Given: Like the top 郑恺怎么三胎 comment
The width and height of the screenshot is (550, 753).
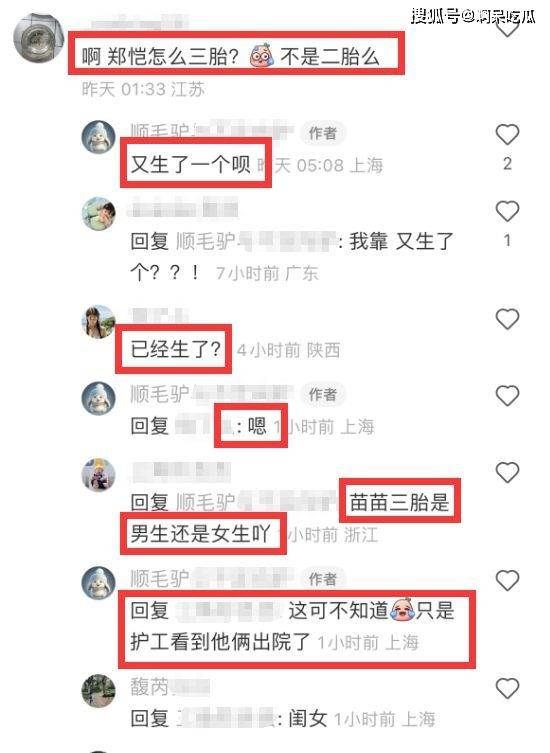Looking at the screenshot, I should pyautogui.click(x=507, y=27).
